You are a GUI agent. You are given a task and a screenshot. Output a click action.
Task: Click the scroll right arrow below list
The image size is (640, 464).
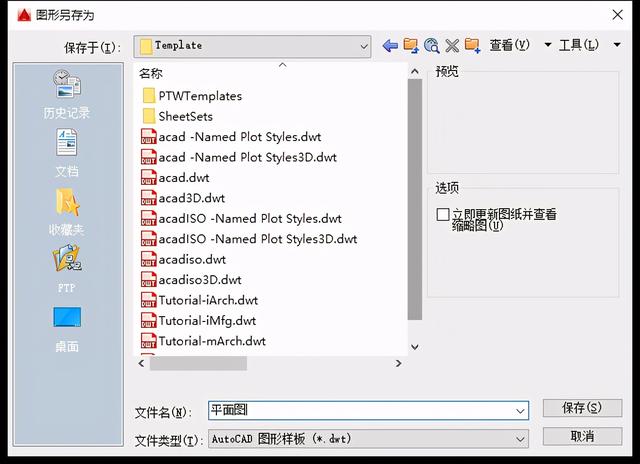click(398, 363)
